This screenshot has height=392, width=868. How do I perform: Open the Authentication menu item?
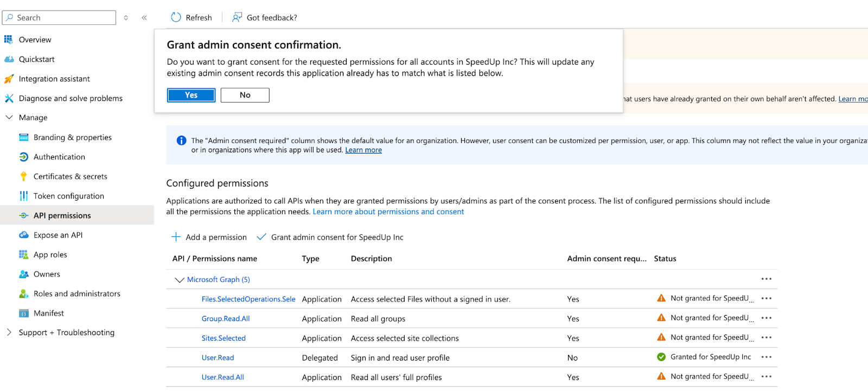point(59,157)
